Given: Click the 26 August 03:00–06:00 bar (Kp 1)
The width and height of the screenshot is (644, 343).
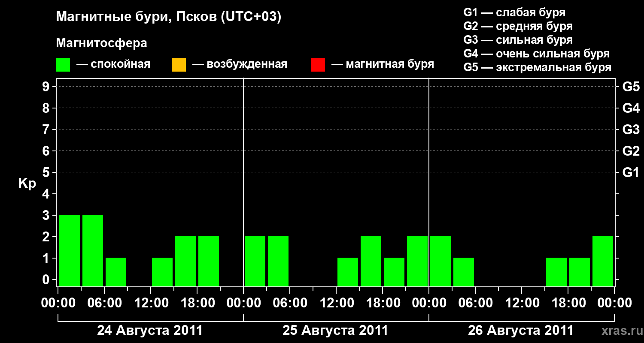Looking at the screenshot, I should 464,272.
